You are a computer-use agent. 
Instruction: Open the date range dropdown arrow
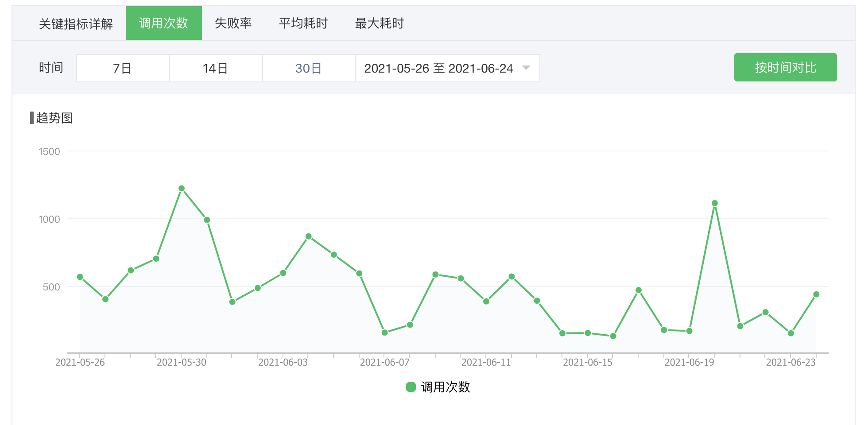coord(526,68)
